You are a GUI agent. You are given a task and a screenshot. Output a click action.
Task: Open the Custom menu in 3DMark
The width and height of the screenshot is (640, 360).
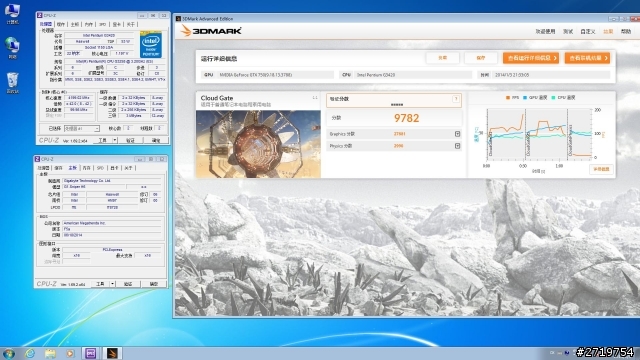(588, 31)
